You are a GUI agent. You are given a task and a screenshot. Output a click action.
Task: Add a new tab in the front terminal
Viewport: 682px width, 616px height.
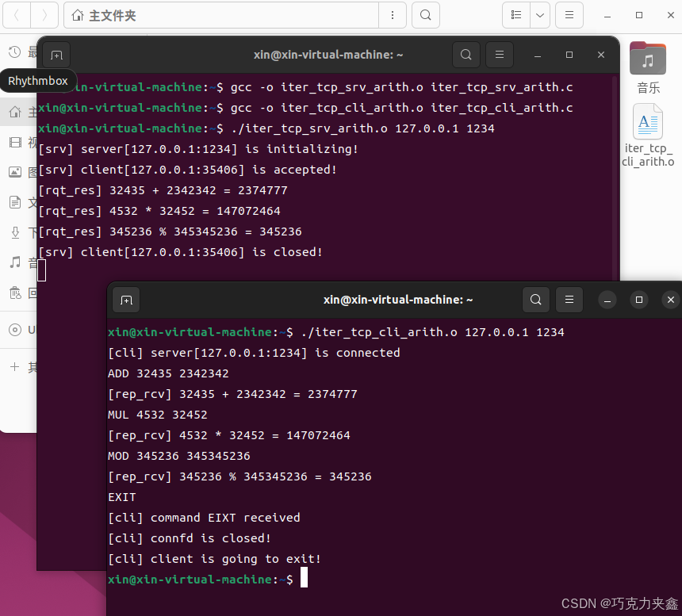click(x=126, y=300)
